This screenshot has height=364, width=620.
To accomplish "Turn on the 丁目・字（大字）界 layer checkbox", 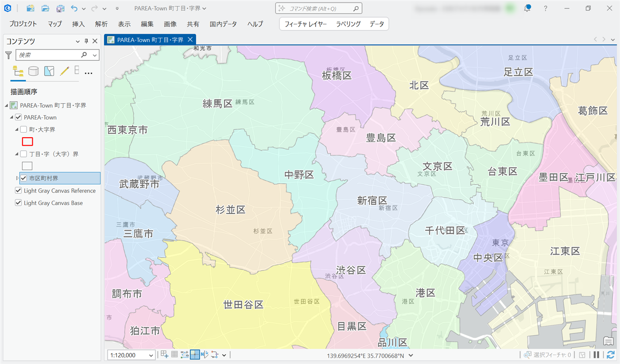I will click(x=24, y=154).
